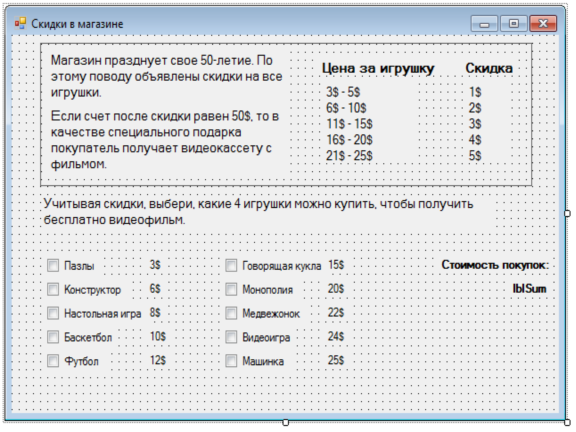
Task: Click the 6$ price next to Конструктор
Action: click(155, 289)
